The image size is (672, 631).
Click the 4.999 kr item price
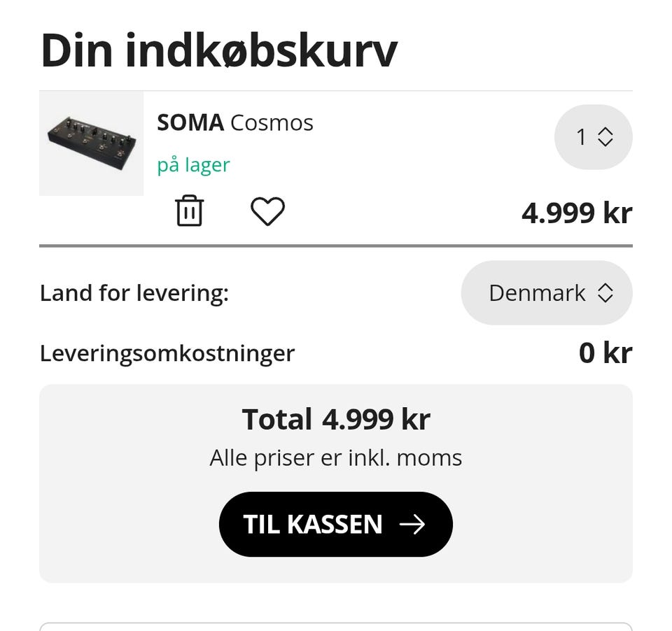[576, 213]
